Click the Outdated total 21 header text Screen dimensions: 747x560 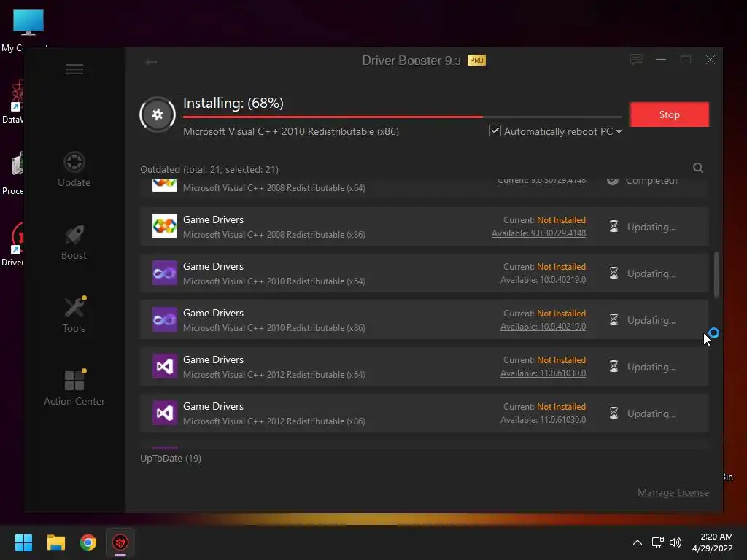pyautogui.click(x=209, y=169)
